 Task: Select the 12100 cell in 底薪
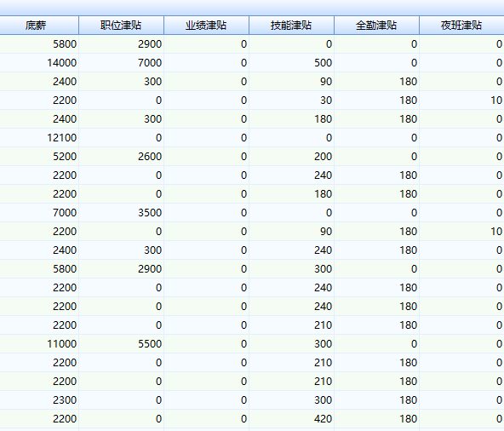coord(39,138)
